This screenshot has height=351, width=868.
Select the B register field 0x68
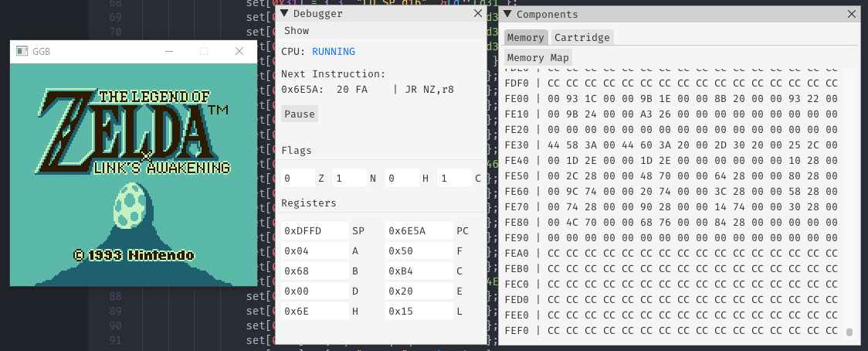tap(315, 271)
